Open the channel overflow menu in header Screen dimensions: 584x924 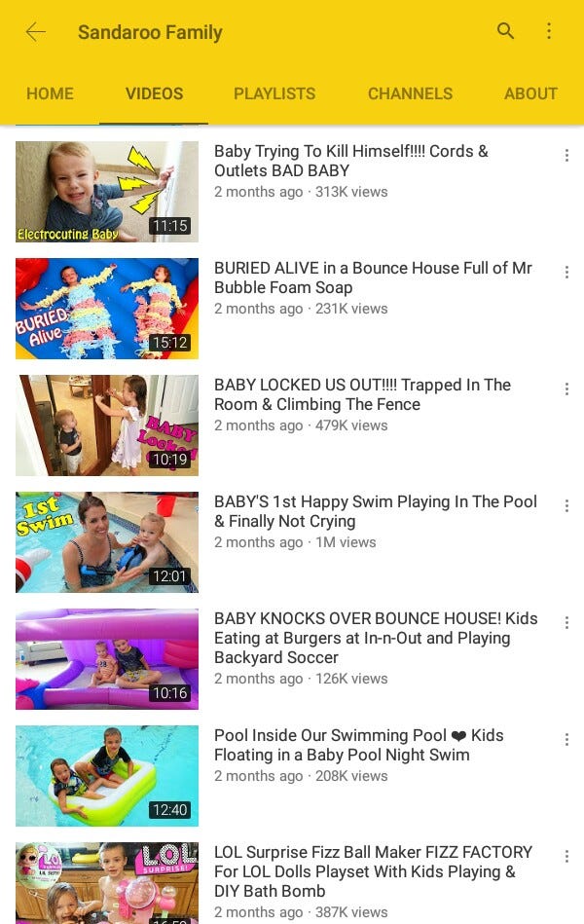pyautogui.click(x=549, y=30)
